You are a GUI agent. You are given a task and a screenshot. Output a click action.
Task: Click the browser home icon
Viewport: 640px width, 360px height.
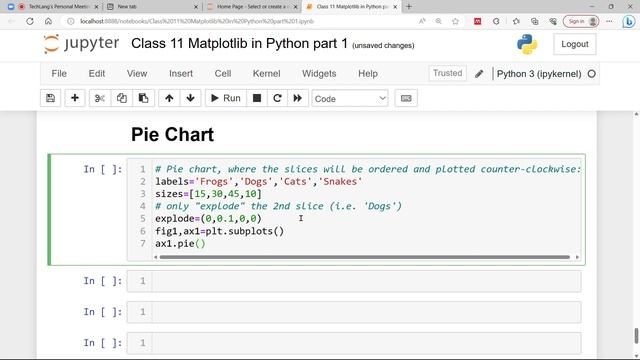[48, 21]
